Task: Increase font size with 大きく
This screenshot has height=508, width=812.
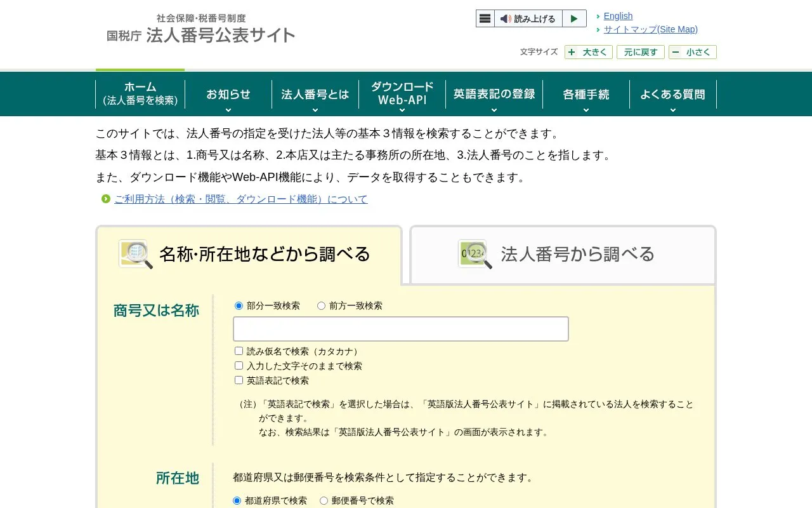Action: pyautogui.click(x=589, y=52)
